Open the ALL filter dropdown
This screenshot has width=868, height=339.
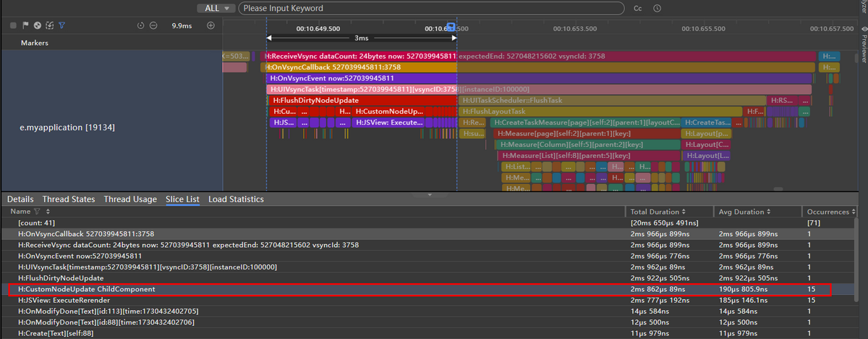[216, 9]
